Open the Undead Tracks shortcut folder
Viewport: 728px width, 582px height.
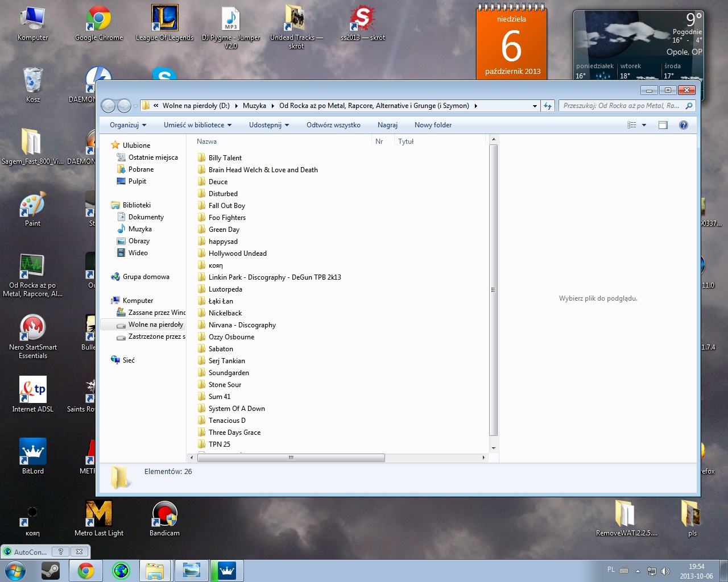tap(296, 27)
